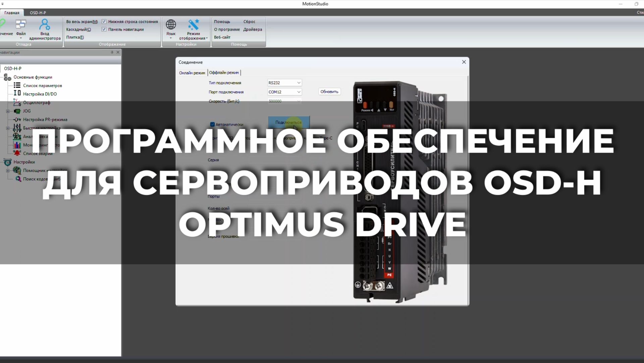Select Список параметров in tree
The image size is (644, 363).
tap(42, 86)
